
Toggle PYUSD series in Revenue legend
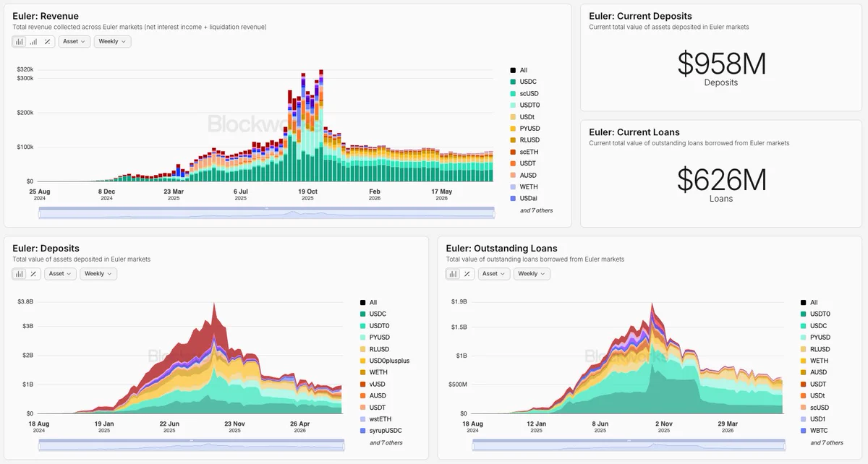[x=524, y=129]
